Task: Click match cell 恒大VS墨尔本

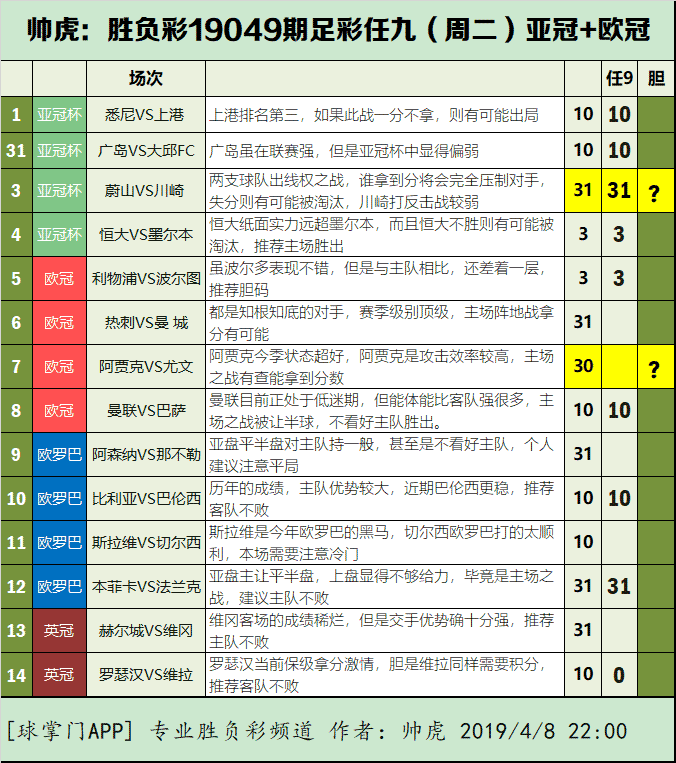Action: (146, 235)
